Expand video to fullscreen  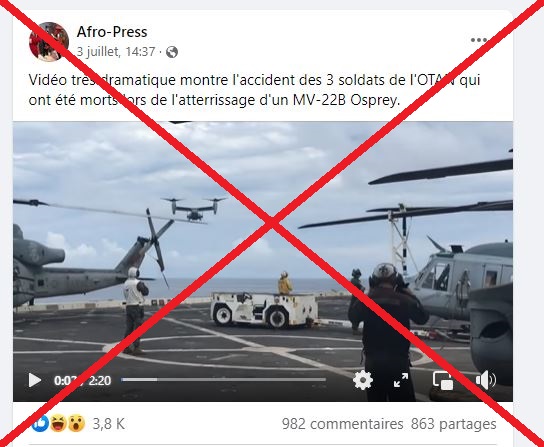pyautogui.click(x=401, y=380)
